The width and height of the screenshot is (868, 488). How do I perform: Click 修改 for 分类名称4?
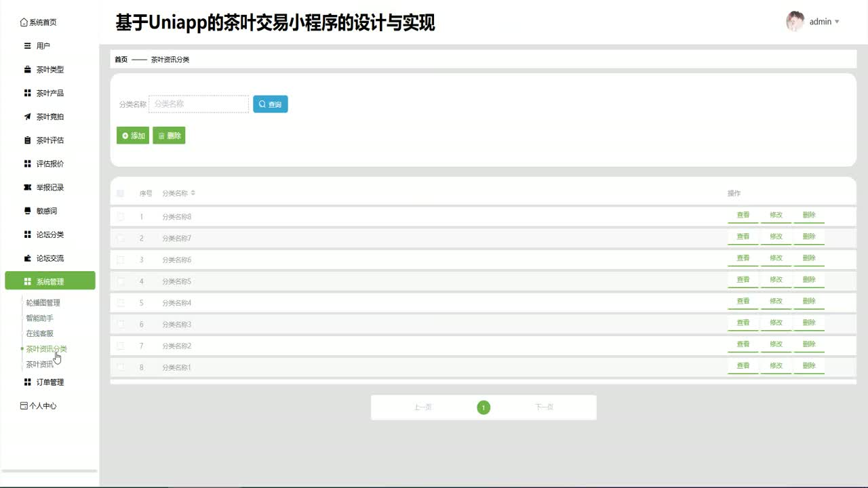pyautogui.click(x=776, y=302)
